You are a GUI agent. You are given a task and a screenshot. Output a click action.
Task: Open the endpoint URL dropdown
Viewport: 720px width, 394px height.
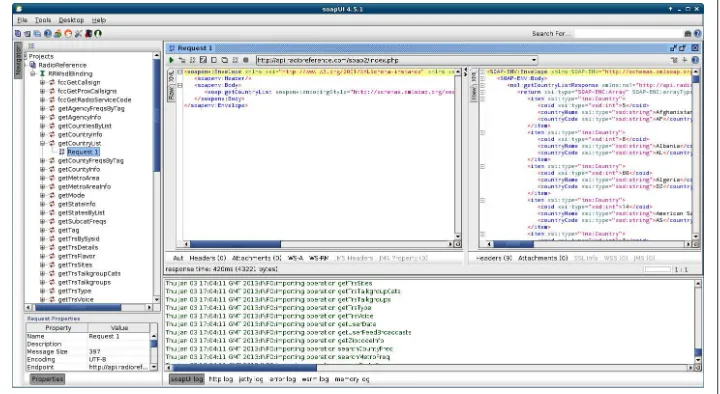point(534,60)
